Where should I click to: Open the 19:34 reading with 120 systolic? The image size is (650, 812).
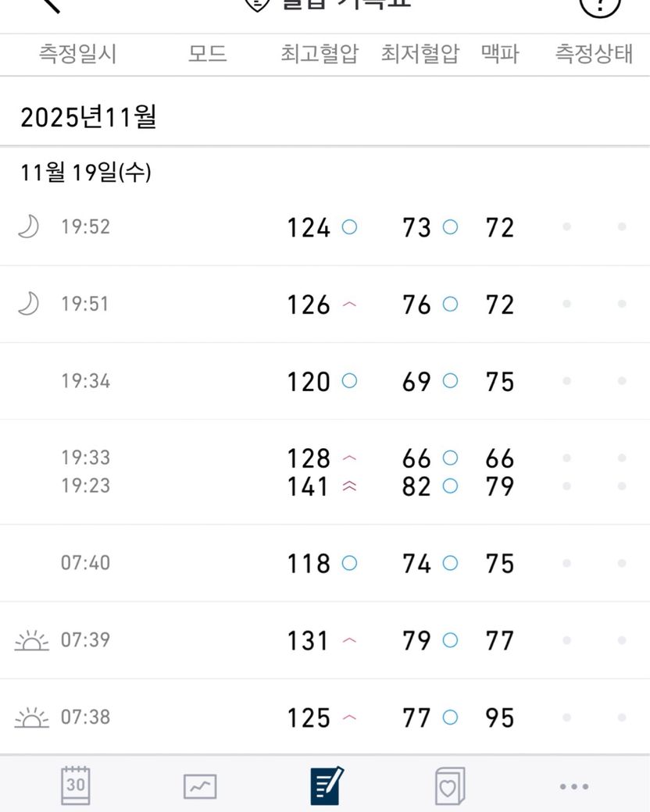309,381
